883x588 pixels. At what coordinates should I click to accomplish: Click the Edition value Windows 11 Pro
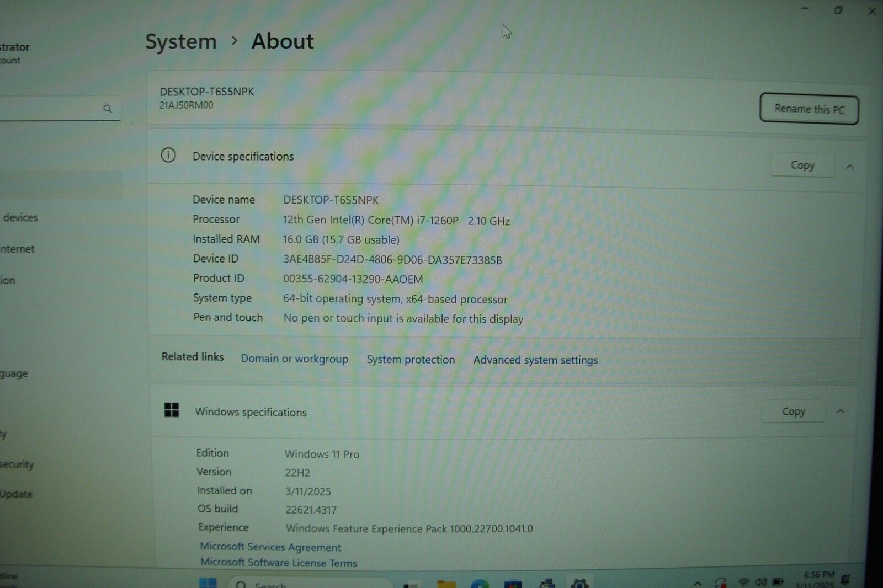[322, 454]
